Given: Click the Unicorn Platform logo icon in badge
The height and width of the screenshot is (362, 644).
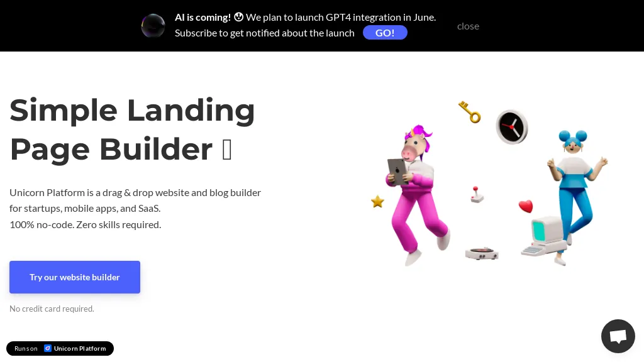Looking at the screenshot, I should [48, 348].
